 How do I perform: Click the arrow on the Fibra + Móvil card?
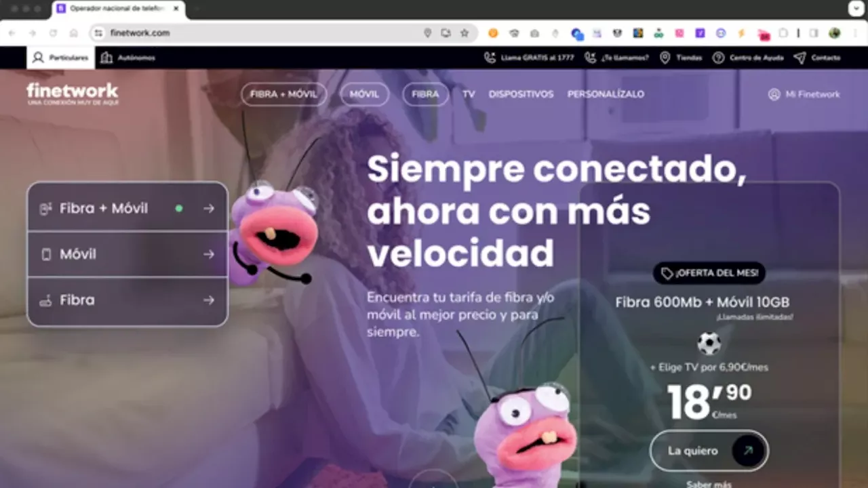coord(209,209)
